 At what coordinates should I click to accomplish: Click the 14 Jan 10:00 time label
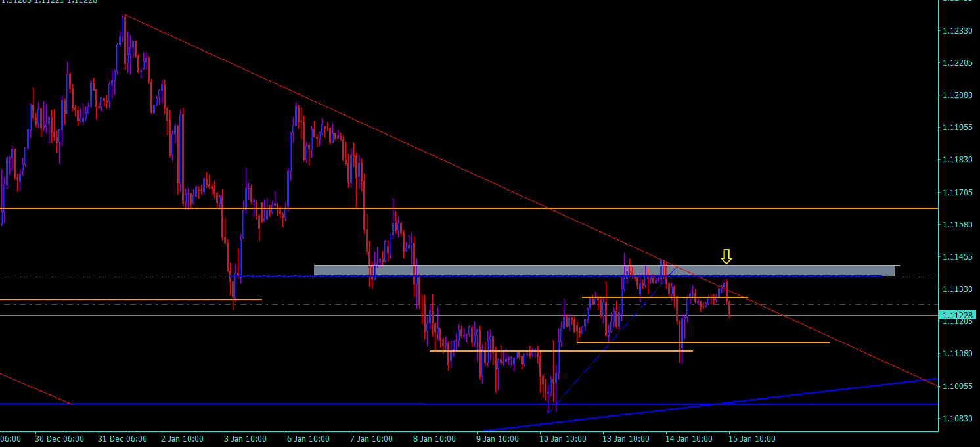coord(689,438)
